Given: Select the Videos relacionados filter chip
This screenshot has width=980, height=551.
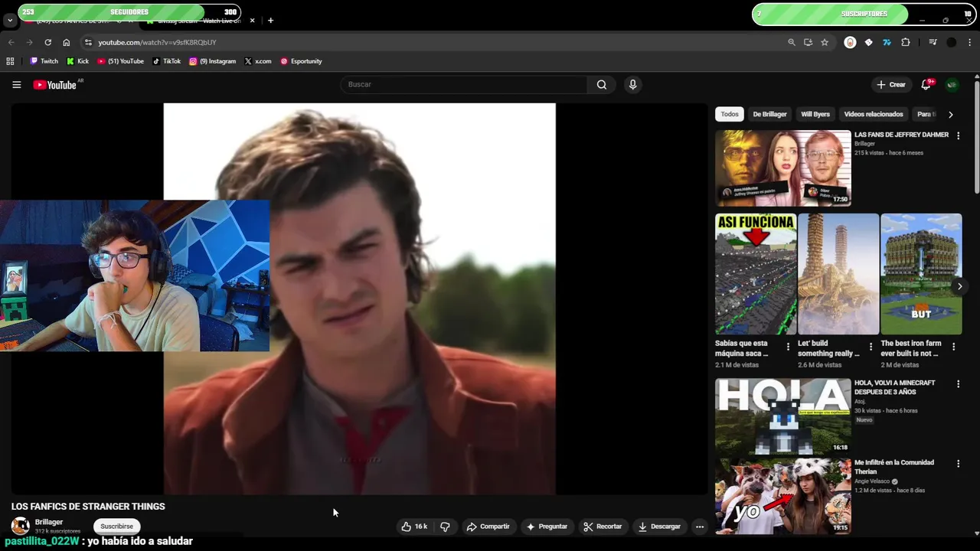Looking at the screenshot, I should (x=874, y=114).
